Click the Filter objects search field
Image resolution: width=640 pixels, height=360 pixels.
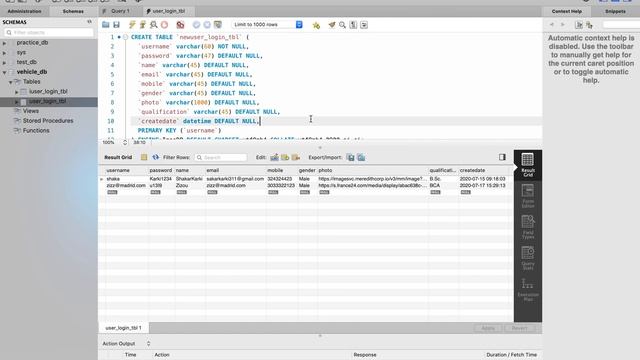(49, 32)
